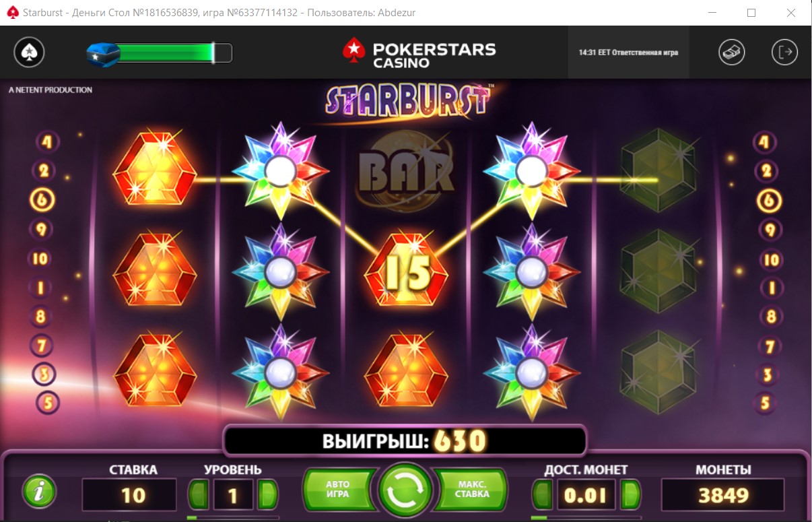812x522 pixels.
Task: Decrease coin value with the left arrow
Action: click(x=543, y=495)
